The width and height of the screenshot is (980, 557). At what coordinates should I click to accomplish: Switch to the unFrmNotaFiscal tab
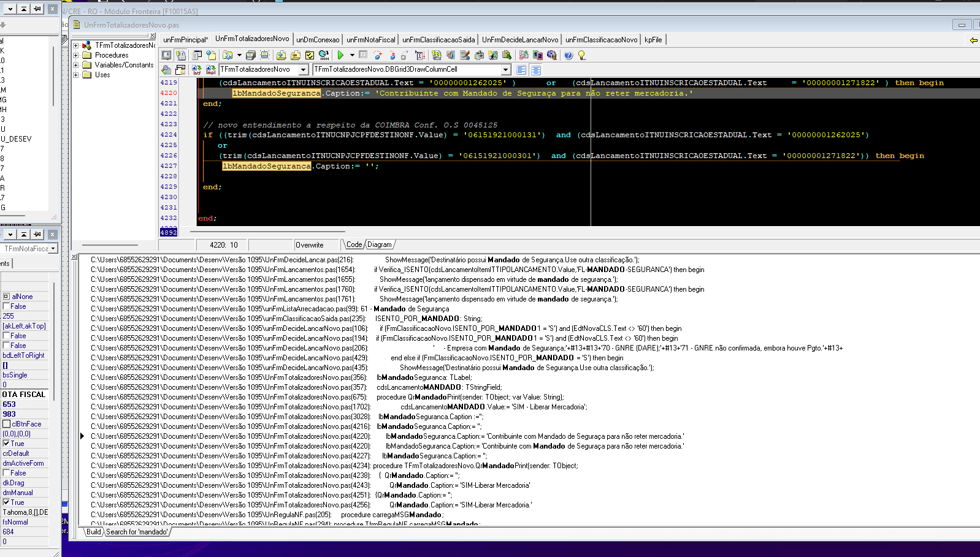pos(370,40)
